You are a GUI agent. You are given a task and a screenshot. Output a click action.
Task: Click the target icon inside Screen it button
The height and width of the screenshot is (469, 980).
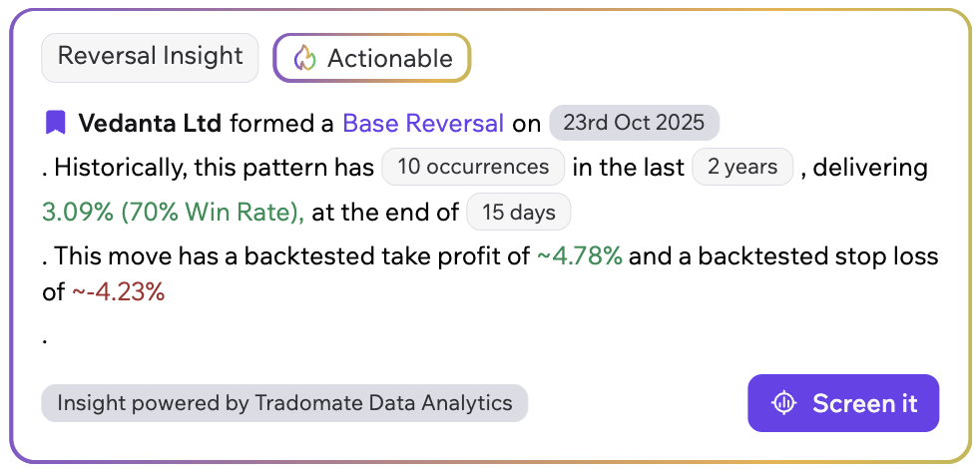783,403
